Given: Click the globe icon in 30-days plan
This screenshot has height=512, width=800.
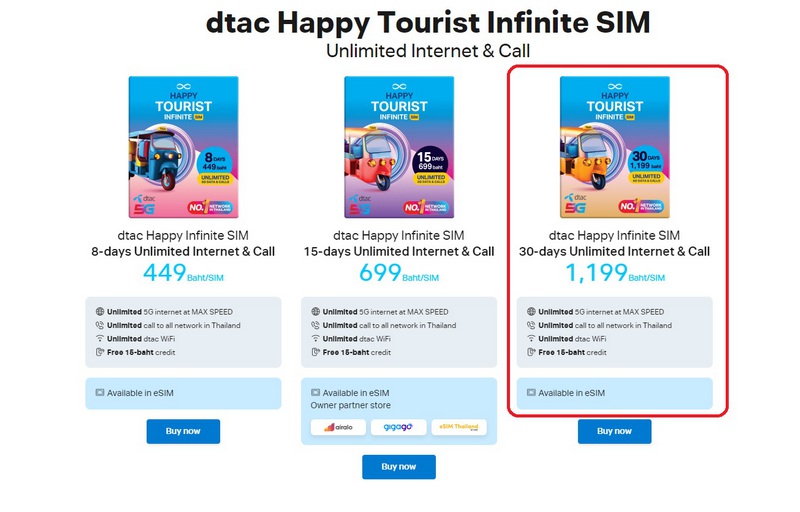Looking at the screenshot, I should point(531,312).
